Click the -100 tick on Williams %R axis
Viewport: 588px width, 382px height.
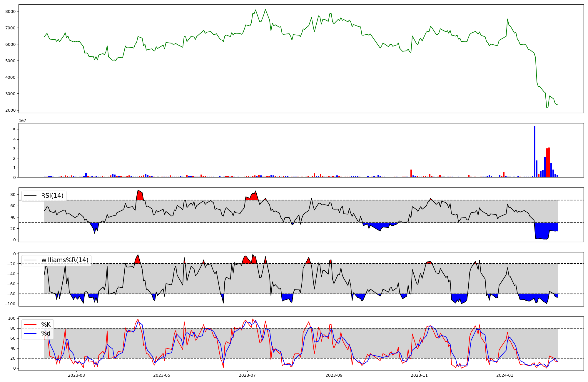[10, 304]
